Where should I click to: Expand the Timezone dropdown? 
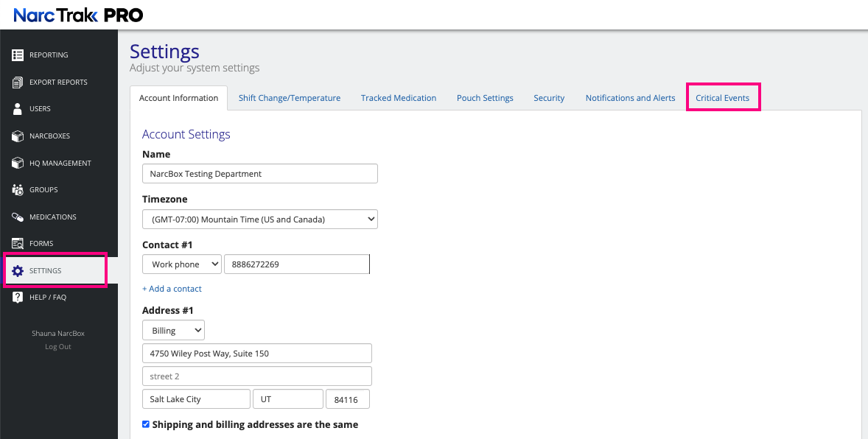pos(259,219)
